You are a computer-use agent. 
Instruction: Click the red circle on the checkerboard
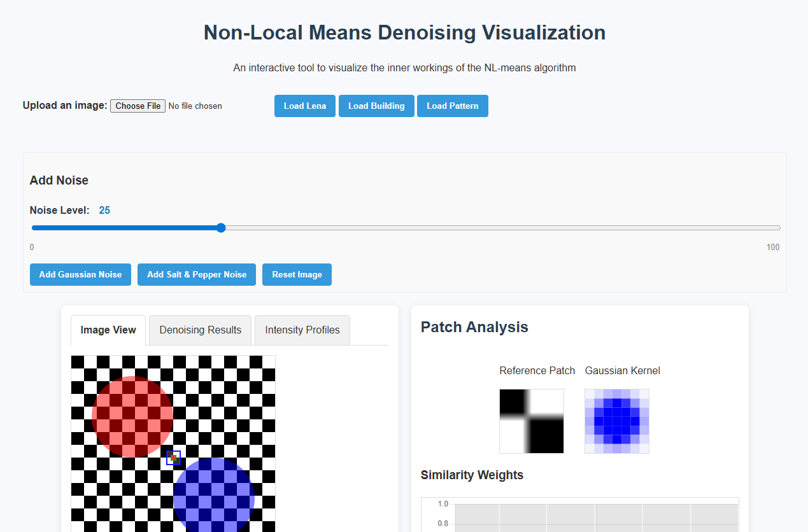tap(132, 417)
